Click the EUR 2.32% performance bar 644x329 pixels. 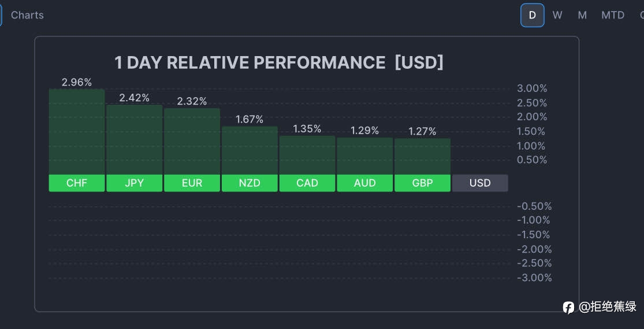coord(192,141)
